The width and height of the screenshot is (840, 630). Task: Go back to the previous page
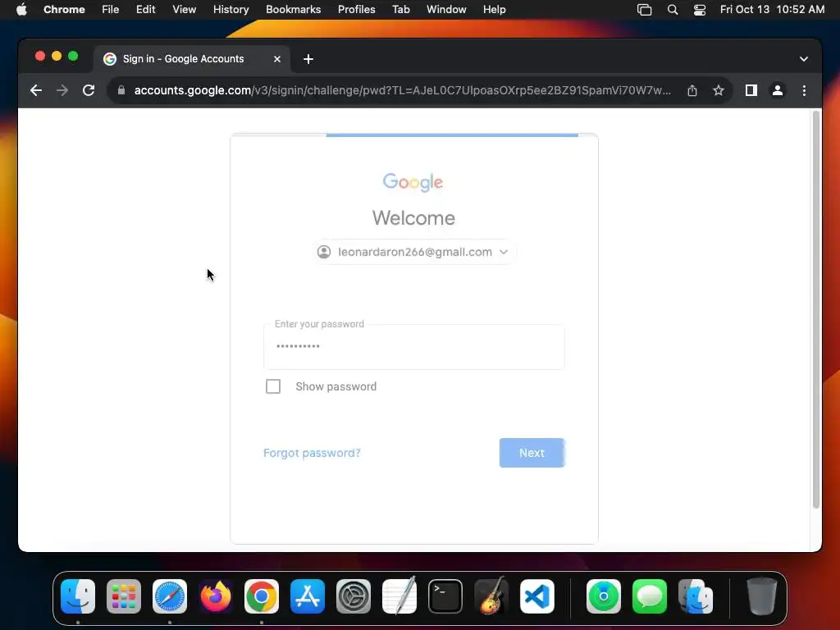[x=36, y=90]
